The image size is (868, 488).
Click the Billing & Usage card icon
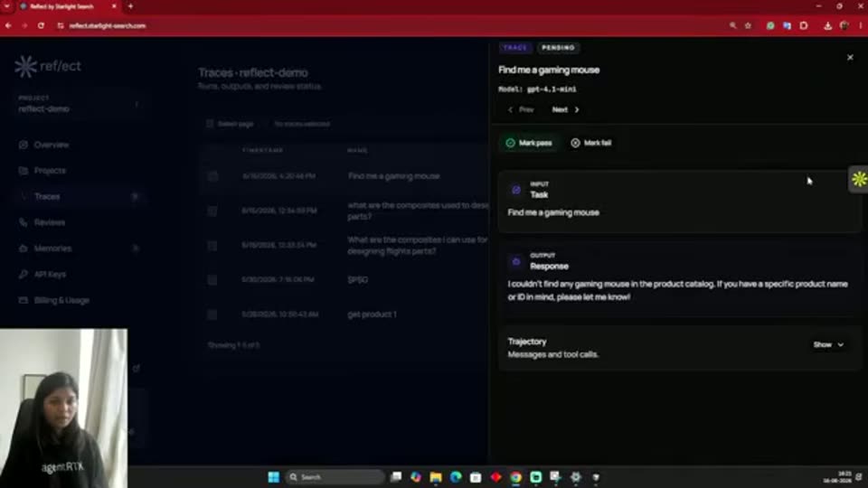tap(24, 300)
